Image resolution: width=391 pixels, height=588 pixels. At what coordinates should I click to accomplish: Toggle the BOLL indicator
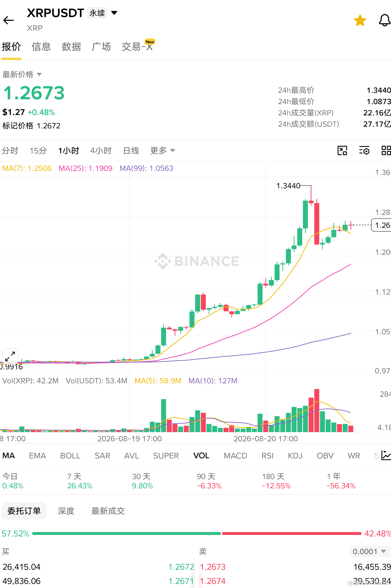[x=70, y=456]
